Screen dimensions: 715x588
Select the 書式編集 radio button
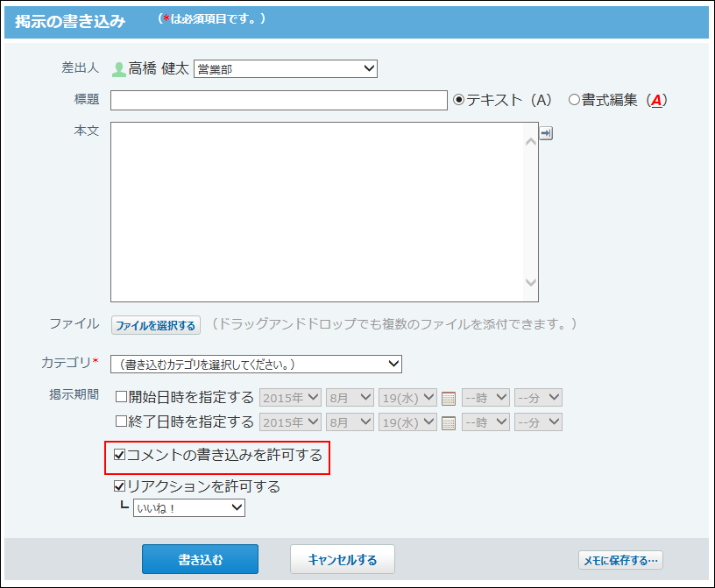point(574,99)
